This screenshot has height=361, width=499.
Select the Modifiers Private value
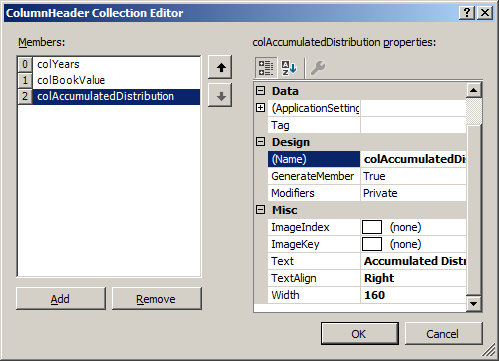[x=413, y=193]
